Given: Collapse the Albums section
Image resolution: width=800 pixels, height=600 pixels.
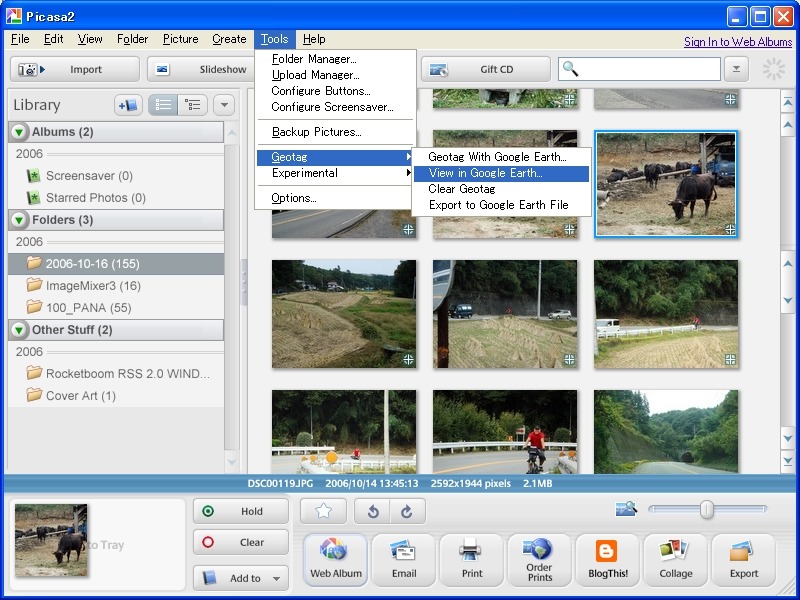Looking at the screenshot, I should [19, 132].
